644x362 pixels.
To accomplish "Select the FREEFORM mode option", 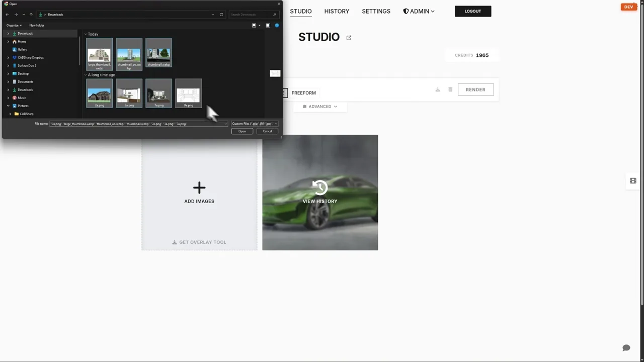I will [303, 93].
